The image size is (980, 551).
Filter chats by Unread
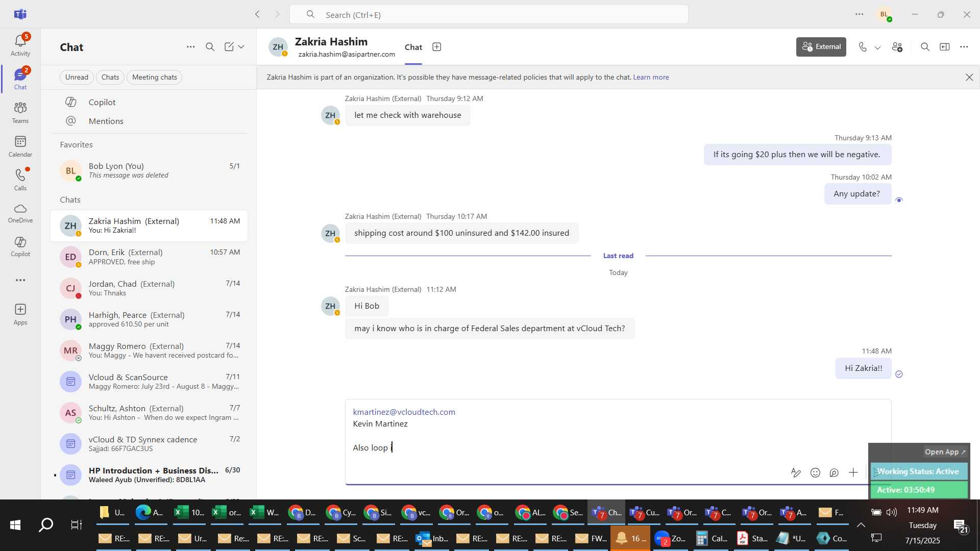click(x=77, y=77)
